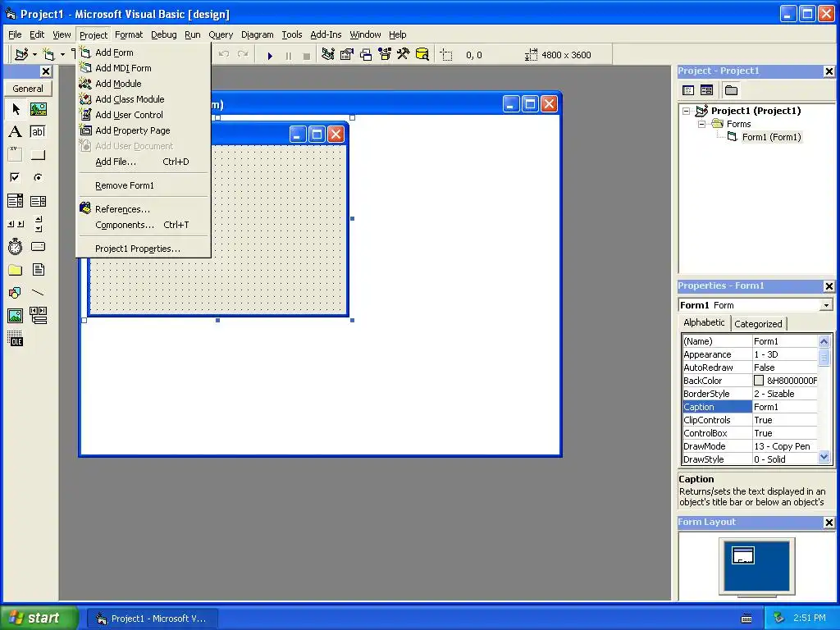Image resolution: width=840 pixels, height=630 pixels.
Task: Open the Form Layout Window toolbar icon
Action: click(365, 55)
